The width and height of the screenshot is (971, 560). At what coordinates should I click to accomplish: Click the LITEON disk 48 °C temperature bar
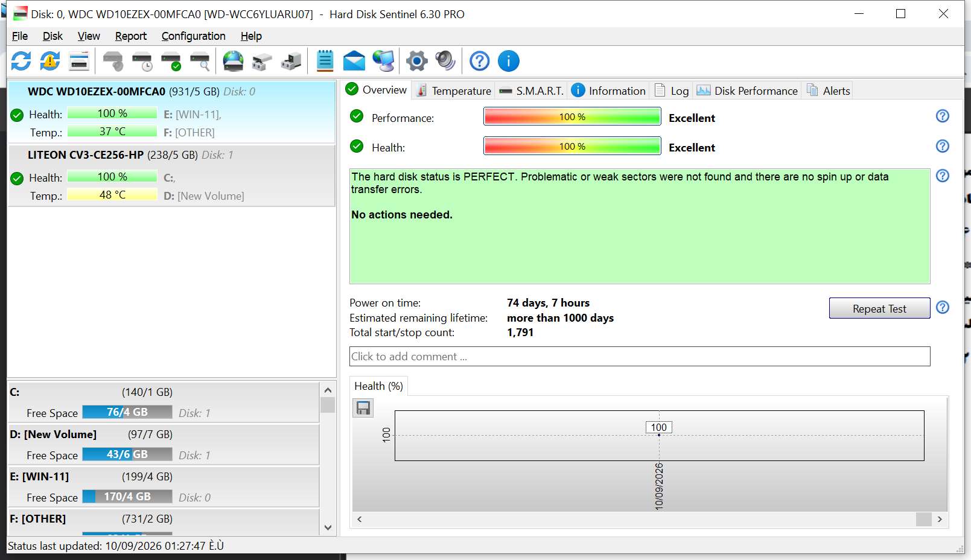(112, 195)
